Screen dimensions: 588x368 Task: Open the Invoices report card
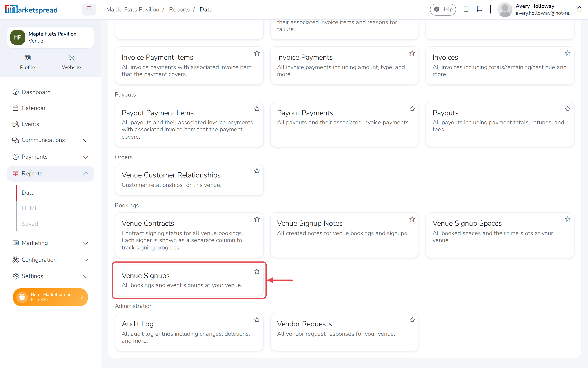click(500, 65)
